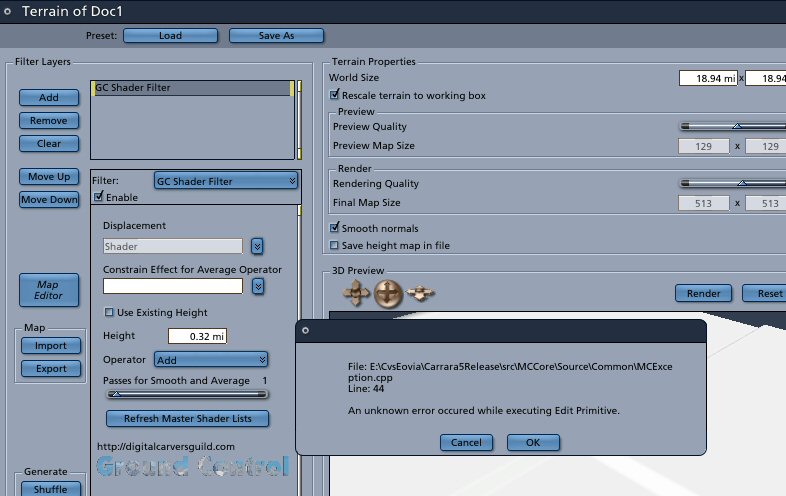This screenshot has width=786, height=496.
Task: Select the 3D Preview pan arrows tool
Action: pyautogui.click(x=356, y=293)
